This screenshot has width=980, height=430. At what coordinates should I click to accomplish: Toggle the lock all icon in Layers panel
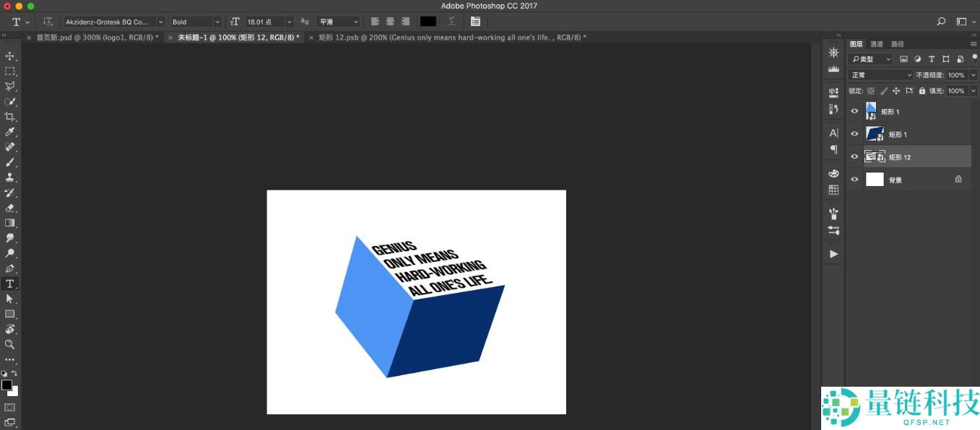[922, 91]
